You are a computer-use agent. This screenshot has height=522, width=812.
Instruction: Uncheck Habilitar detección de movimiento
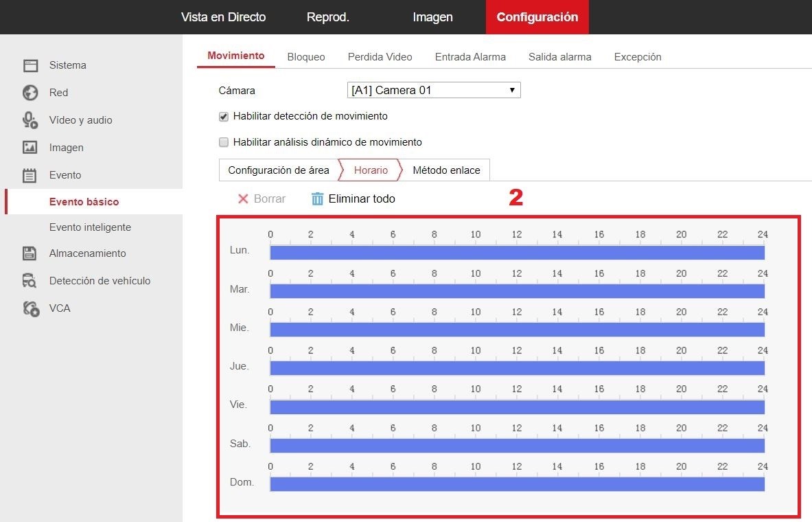pyautogui.click(x=224, y=117)
